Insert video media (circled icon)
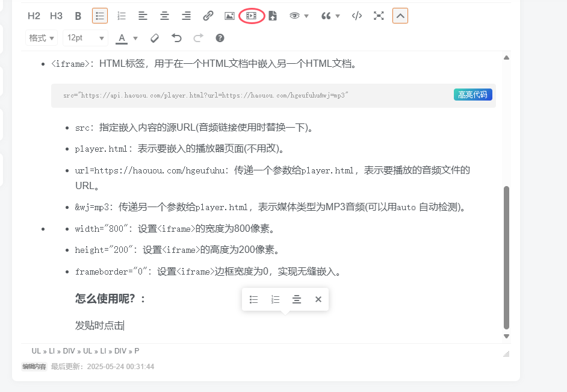 pos(252,16)
